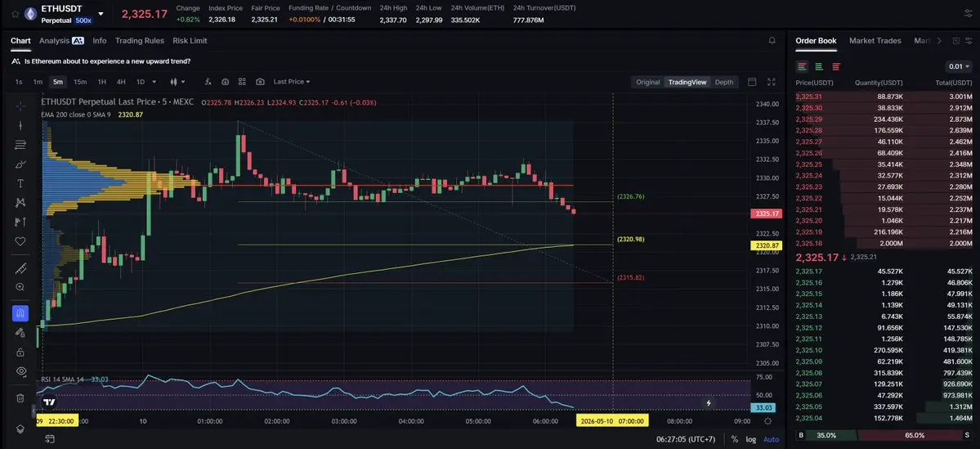980x449 pixels.
Task: Open the forecasting and measurement tool
Action: 20,222
